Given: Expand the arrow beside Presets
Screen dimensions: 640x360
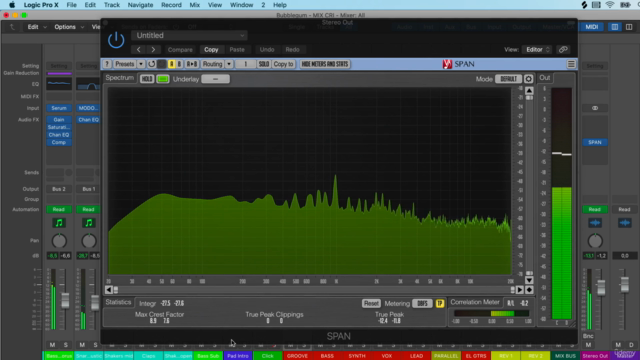Looking at the screenshot, I should click(140, 64).
